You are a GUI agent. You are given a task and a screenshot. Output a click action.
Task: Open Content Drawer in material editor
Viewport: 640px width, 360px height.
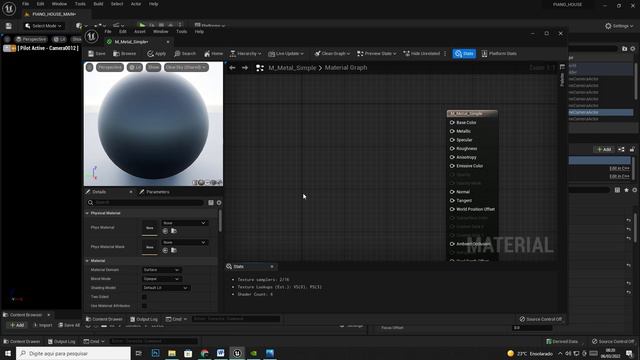point(104,319)
